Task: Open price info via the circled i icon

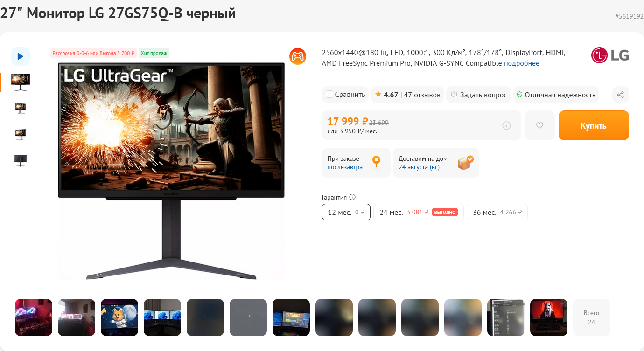Action: (506, 125)
